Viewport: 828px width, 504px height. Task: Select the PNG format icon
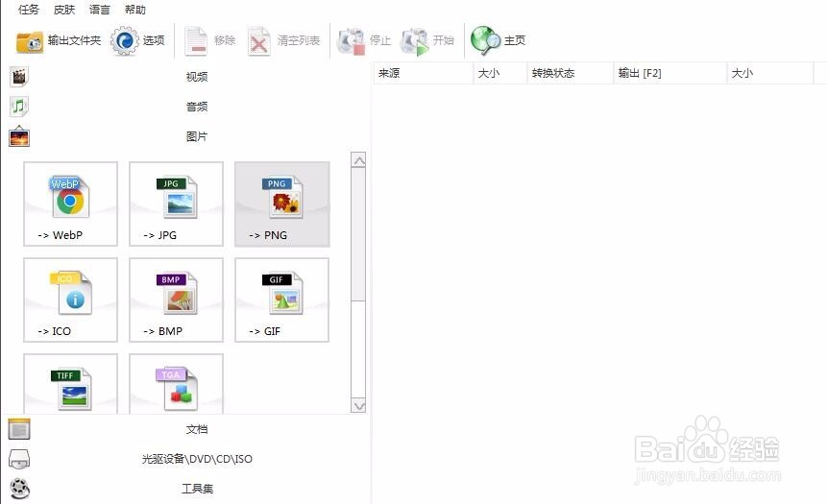tap(282, 198)
